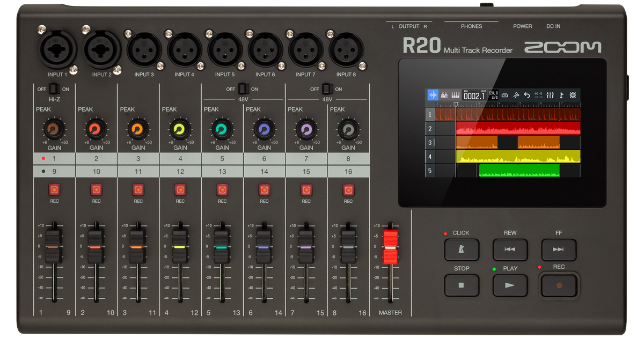This screenshot has height=338, width=644.
Task: Turn on 48V phantom power above inputs 7-8
Action: tap(326, 89)
